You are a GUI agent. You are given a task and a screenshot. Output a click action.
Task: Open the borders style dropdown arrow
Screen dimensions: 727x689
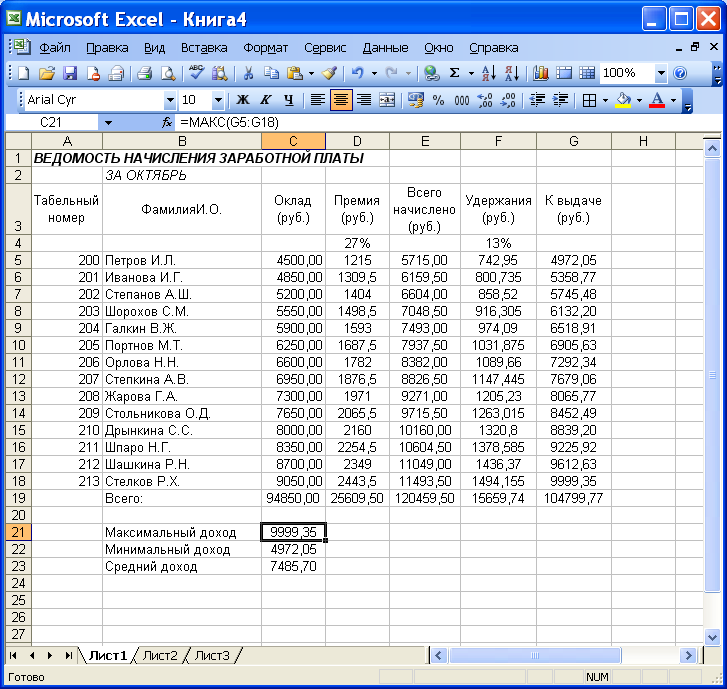click(606, 100)
